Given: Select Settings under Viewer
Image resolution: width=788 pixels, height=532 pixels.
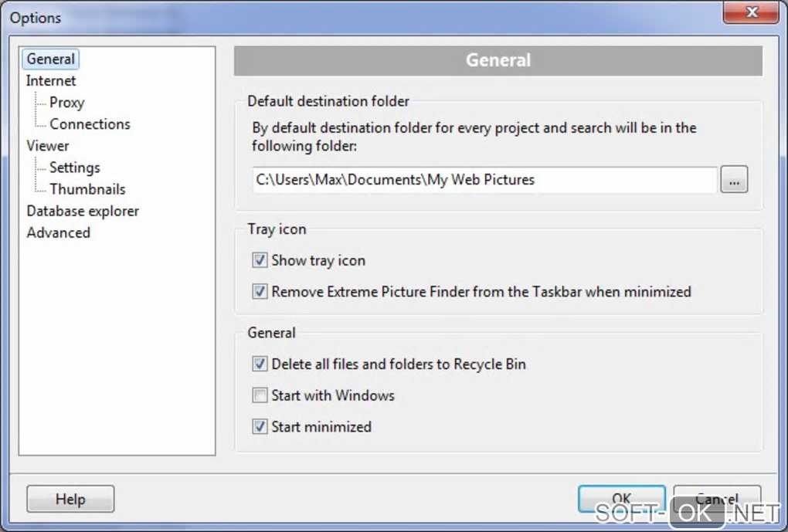Looking at the screenshot, I should (75, 168).
